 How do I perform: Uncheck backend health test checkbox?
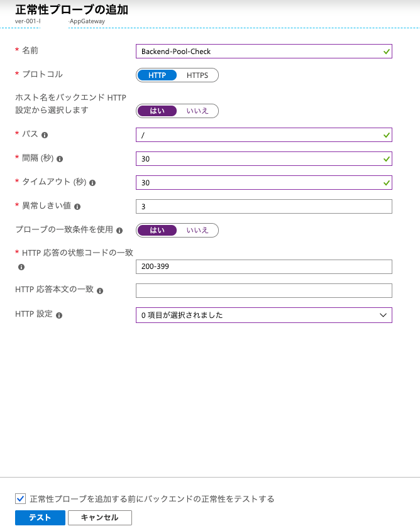[21, 499]
